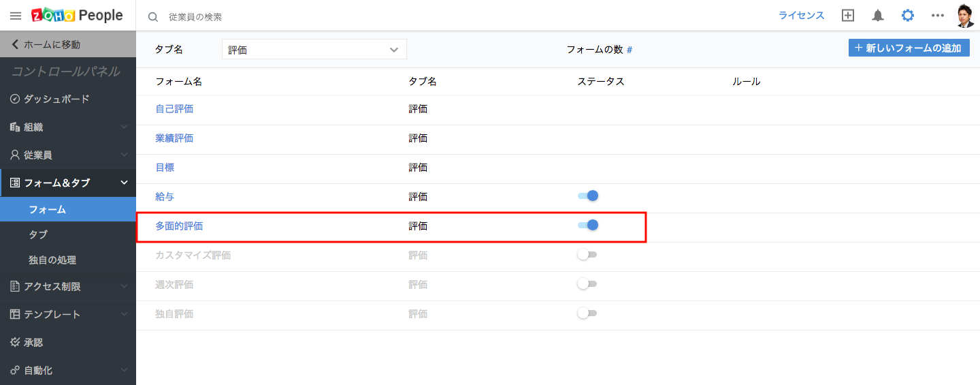This screenshot has height=385, width=980.
Task: Click the 承認 approval icon
Action: (x=16, y=342)
